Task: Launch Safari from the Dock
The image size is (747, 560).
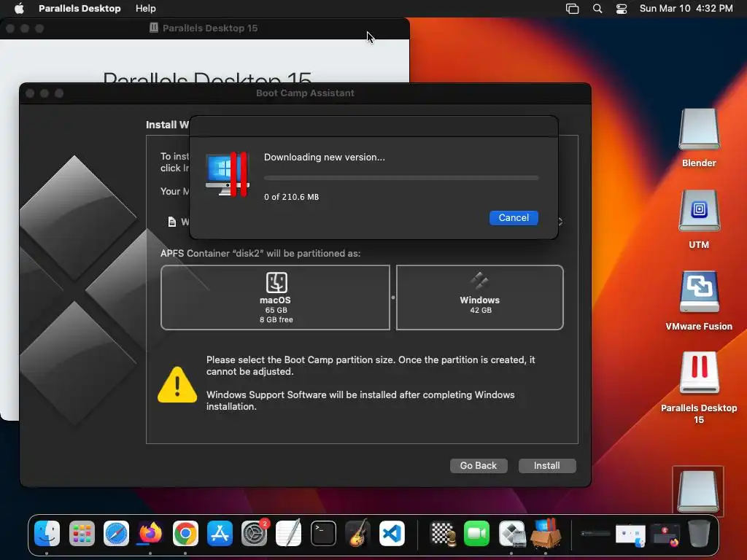Action: (x=116, y=533)
